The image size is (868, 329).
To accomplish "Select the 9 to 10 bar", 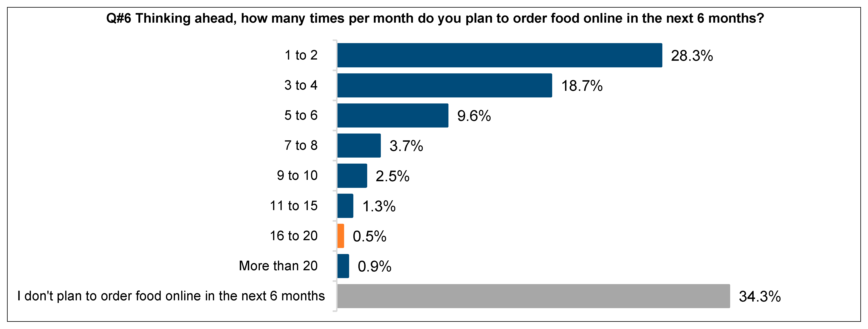I will [x=352, y=176].
